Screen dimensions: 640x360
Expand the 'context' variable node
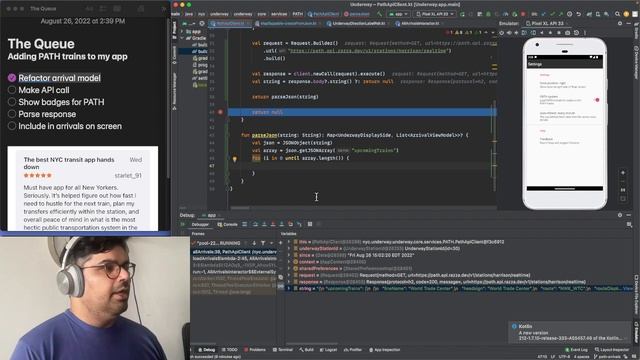point(289,262)
